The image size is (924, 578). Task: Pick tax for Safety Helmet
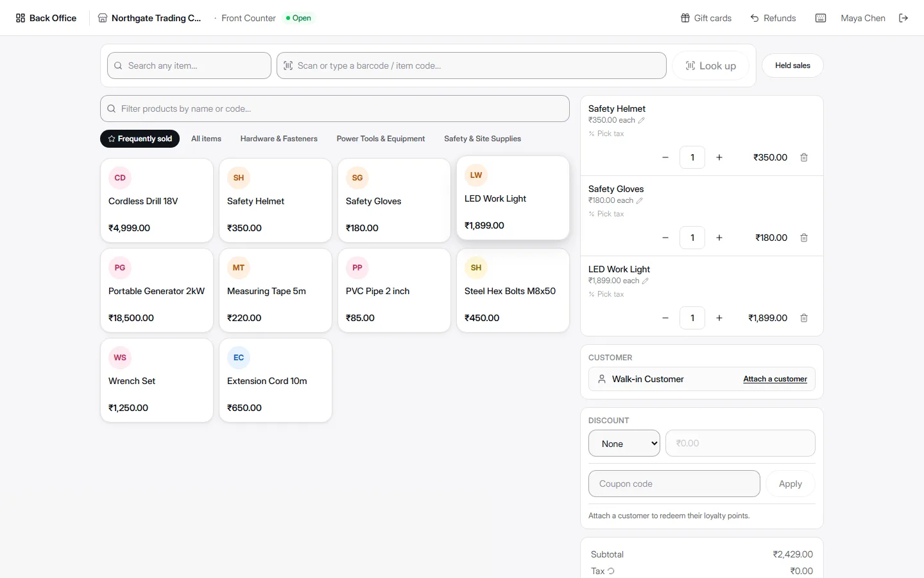tap(606, 134)
